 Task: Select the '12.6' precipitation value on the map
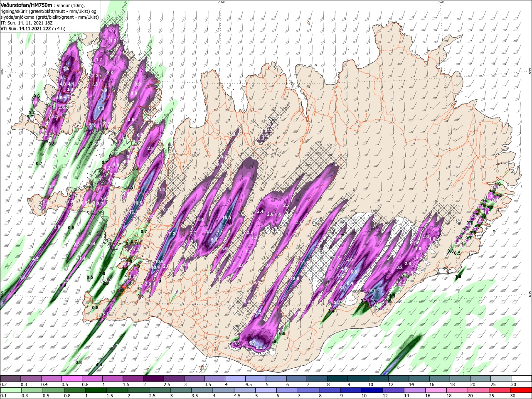point(295,278)
